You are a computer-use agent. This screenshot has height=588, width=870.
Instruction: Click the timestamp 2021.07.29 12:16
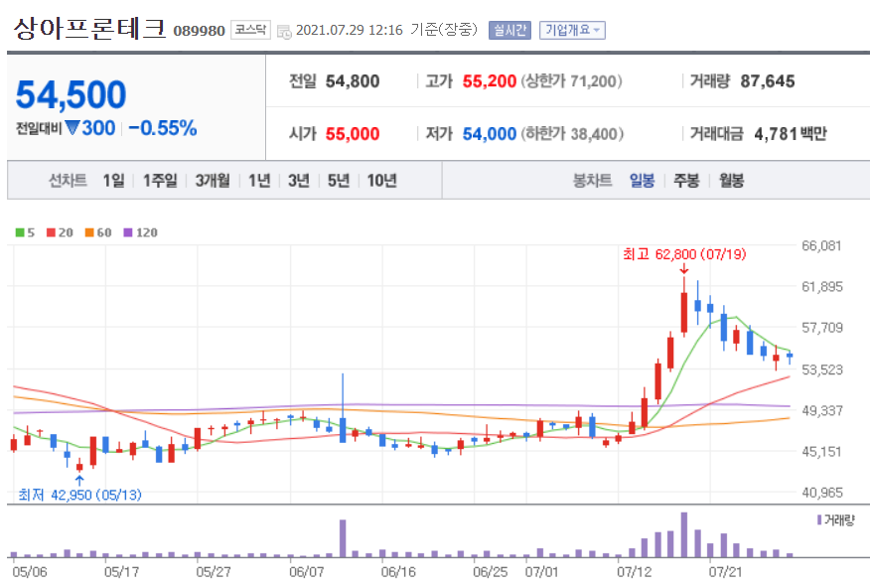[x=350, y=30]
